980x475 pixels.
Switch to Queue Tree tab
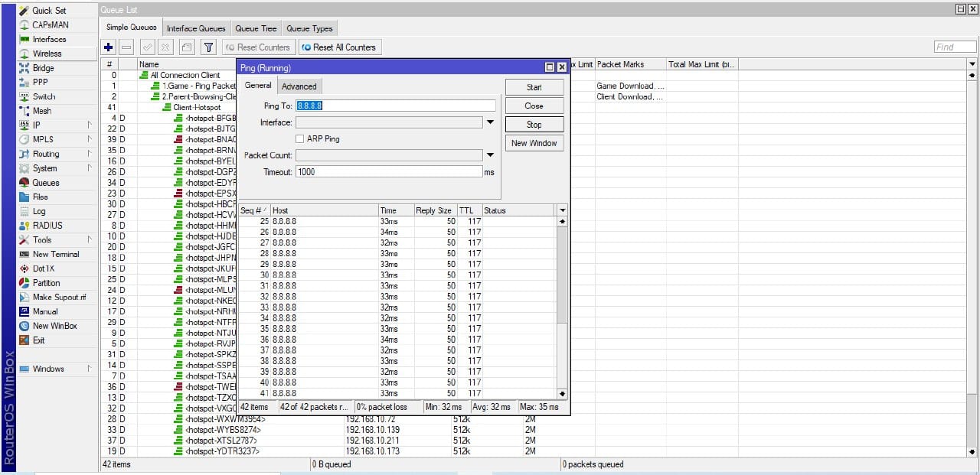click(256, 28)
